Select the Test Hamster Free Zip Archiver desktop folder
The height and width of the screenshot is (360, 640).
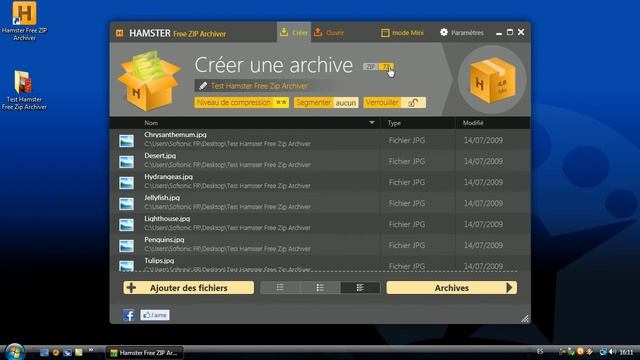click(x=24, y=90)
